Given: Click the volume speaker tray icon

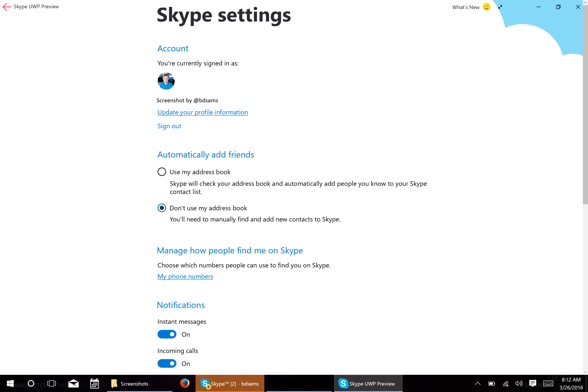Looking at the screenshot, I should tap(519, 383).
